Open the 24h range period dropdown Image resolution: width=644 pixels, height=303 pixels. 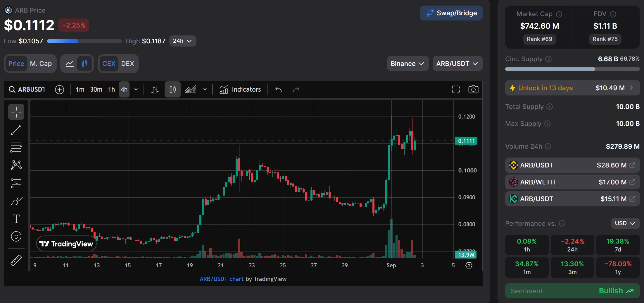click(182, 41)
